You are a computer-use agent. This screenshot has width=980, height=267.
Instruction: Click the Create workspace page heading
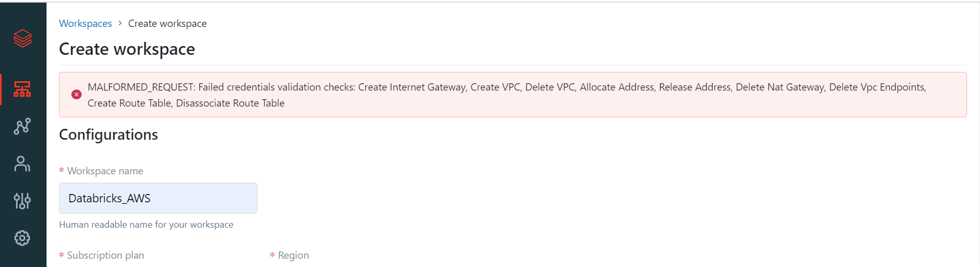click(x=127, y=49)
